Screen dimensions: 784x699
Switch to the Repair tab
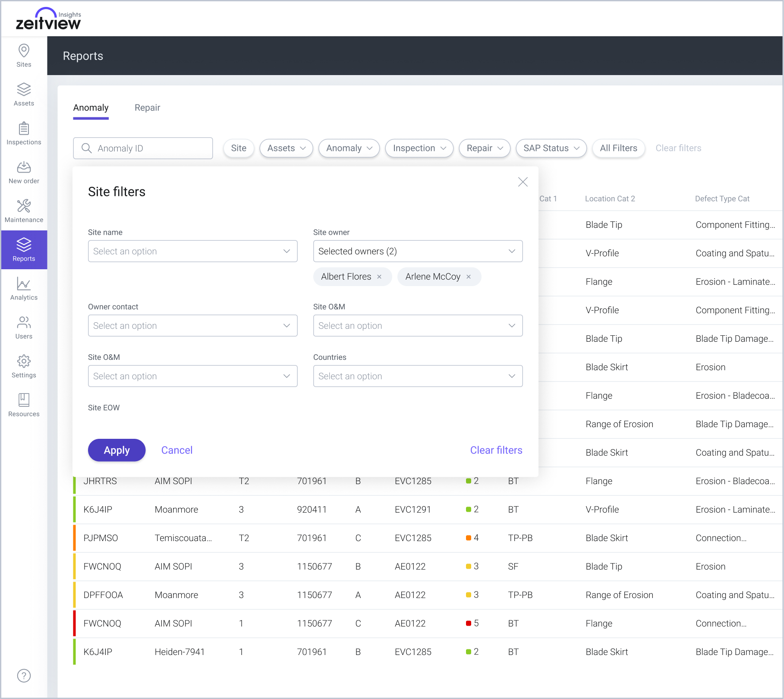click(x=147, y=108)
